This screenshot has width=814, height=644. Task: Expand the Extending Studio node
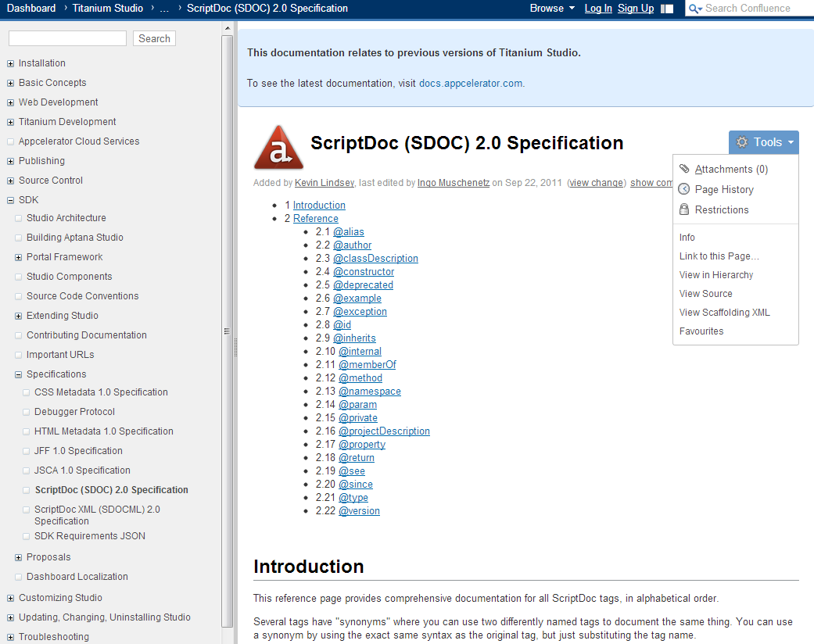coord(18,316)
